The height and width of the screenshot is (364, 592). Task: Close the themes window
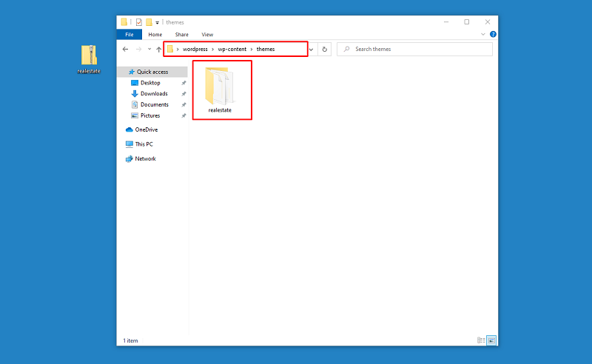[x=488, y=22]
